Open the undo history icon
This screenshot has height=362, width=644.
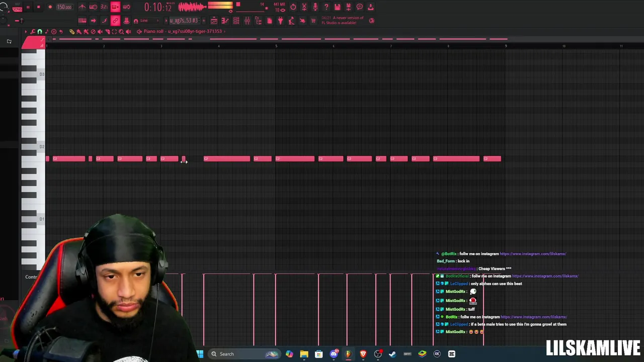tap(293, 7)
